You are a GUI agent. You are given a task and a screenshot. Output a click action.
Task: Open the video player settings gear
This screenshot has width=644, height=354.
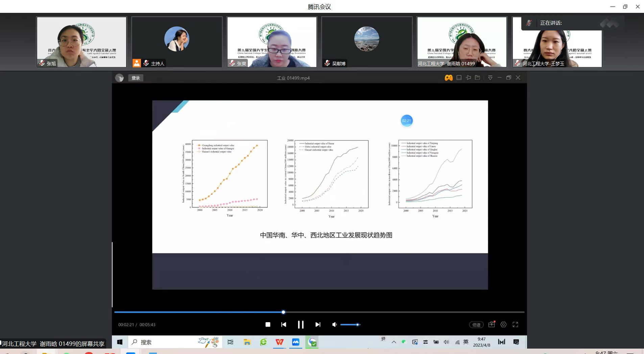coord(503,325)
